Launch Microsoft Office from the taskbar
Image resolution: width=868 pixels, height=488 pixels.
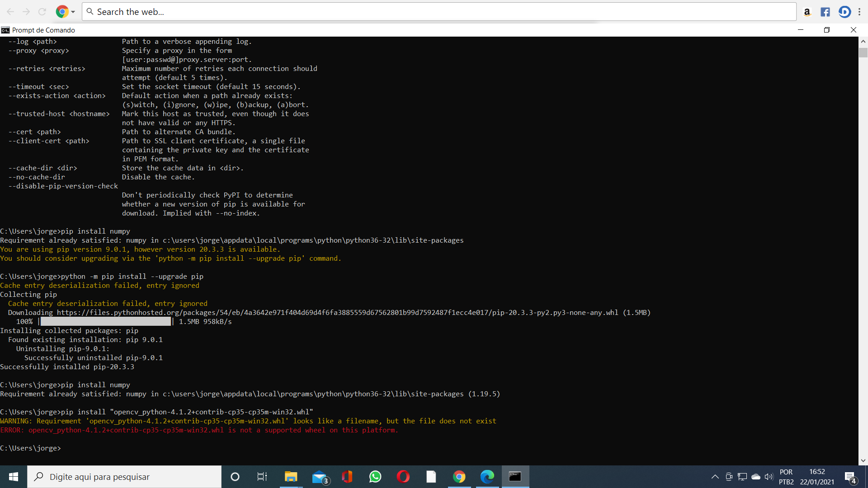[347, 477]
